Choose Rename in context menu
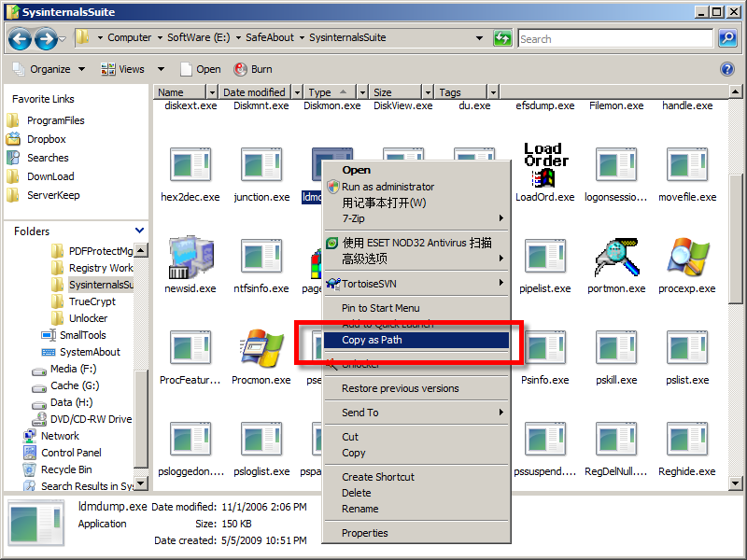 point(416,509)
